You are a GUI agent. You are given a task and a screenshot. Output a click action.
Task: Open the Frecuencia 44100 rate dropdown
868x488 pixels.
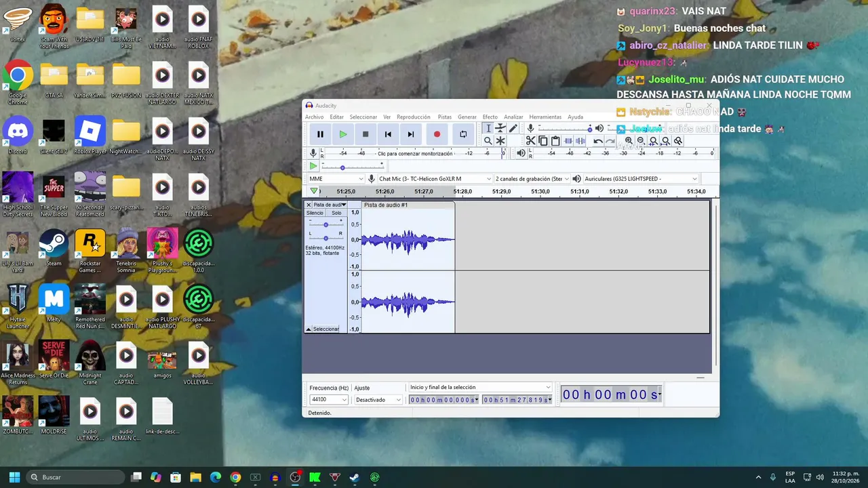[x=329, y=400]
